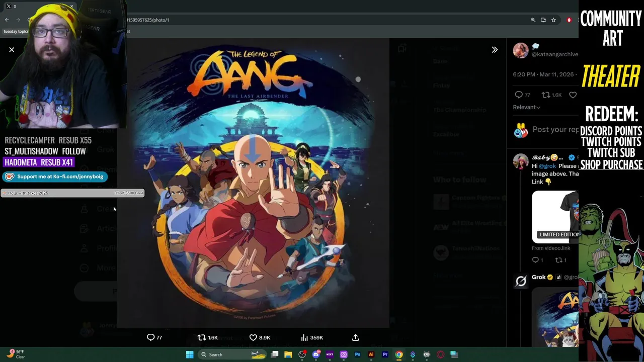Open the image attached to Grok's reply
Image resolution: width=644 pixels, height=362 pixels.
pos(555,317)
